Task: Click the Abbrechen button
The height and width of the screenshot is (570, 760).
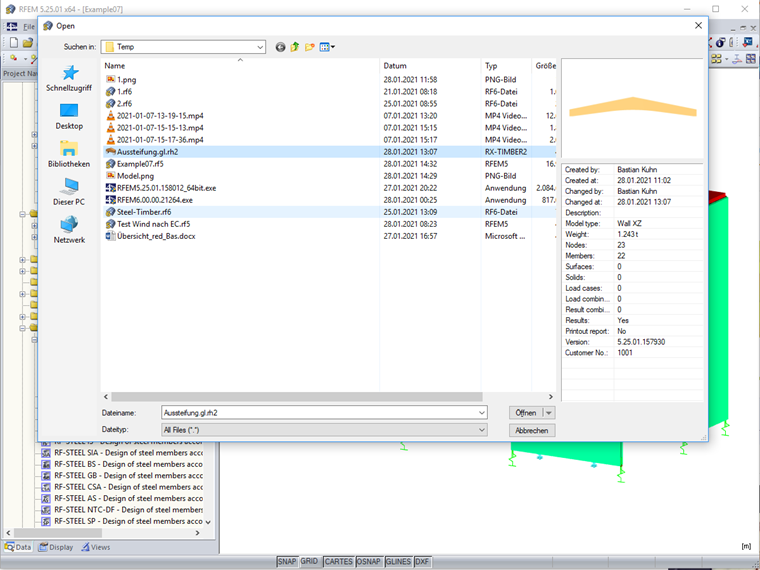Action: 532,430
